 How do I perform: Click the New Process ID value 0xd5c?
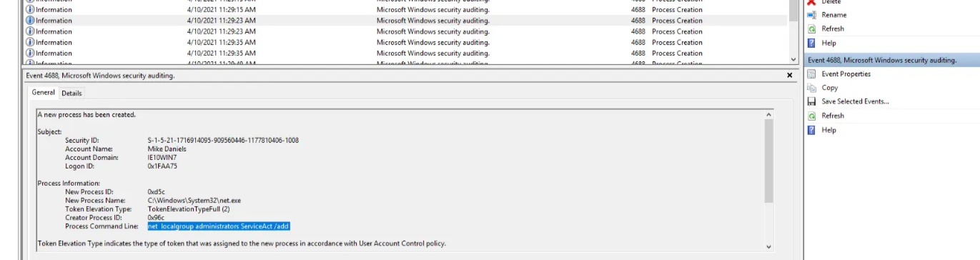point(156,192)
